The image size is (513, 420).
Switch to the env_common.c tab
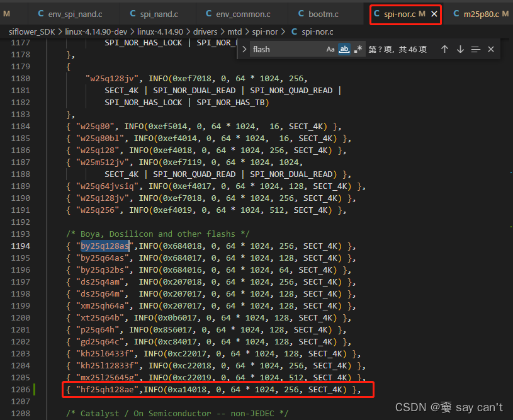click(x=242, y=14)
